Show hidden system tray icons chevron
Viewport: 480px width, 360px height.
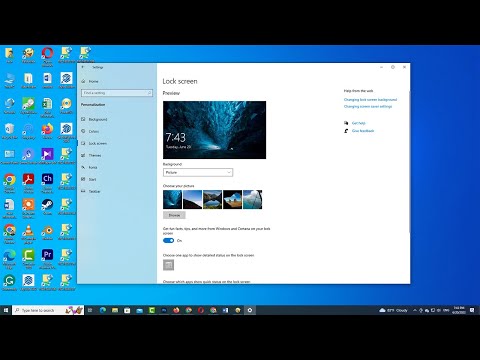(x=415, y=310)
